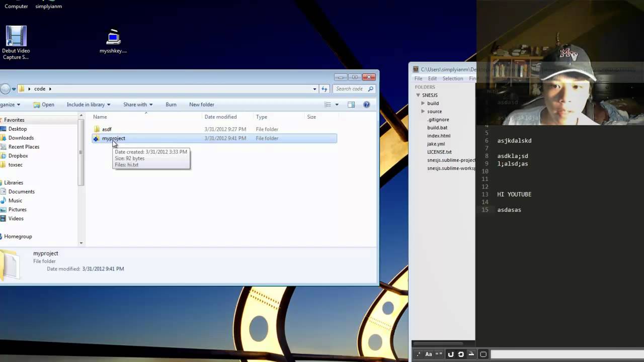Click the 'code' breadcrumb in address bar

click(40, 89)
